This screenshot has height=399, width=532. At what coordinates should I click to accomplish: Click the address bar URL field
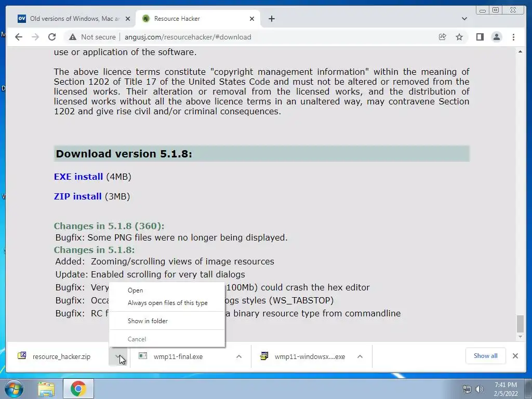coord(188,37)
